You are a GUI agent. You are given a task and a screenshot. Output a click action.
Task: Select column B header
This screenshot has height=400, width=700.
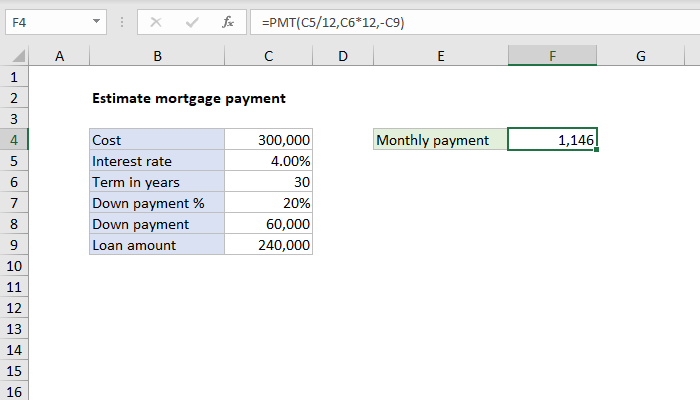coord(157,56)
